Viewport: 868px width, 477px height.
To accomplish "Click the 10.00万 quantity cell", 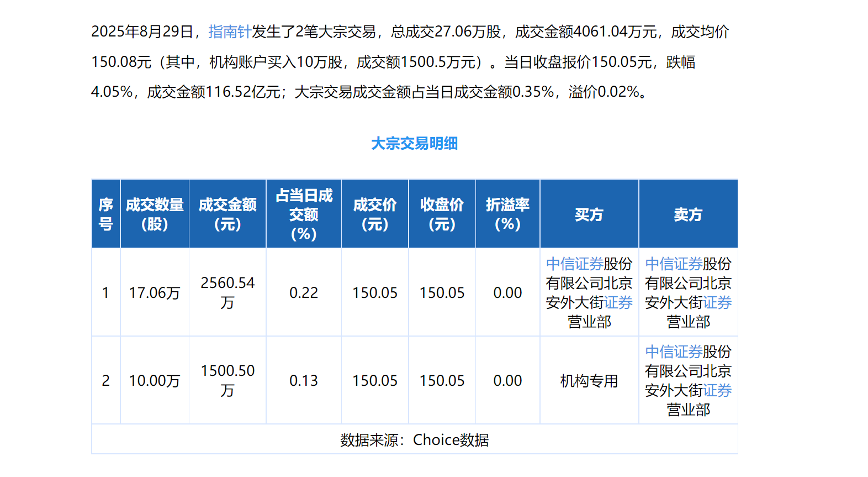I will tap(155, 380).
